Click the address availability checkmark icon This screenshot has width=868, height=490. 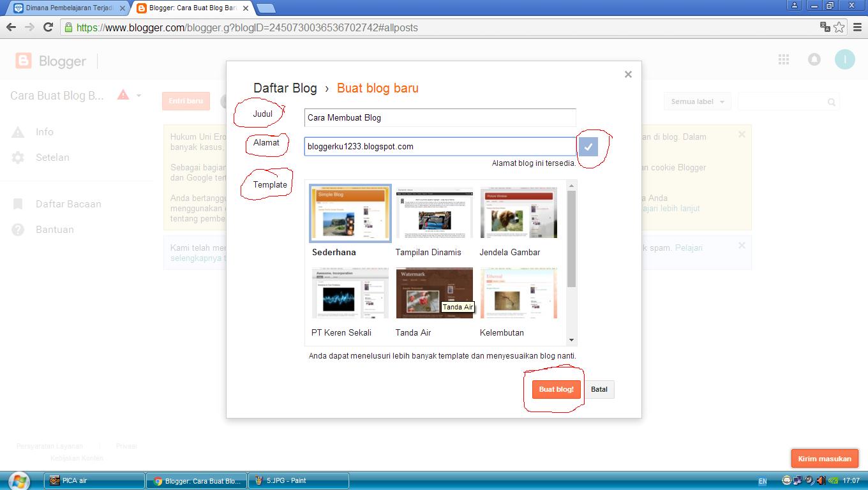(588, 147)
